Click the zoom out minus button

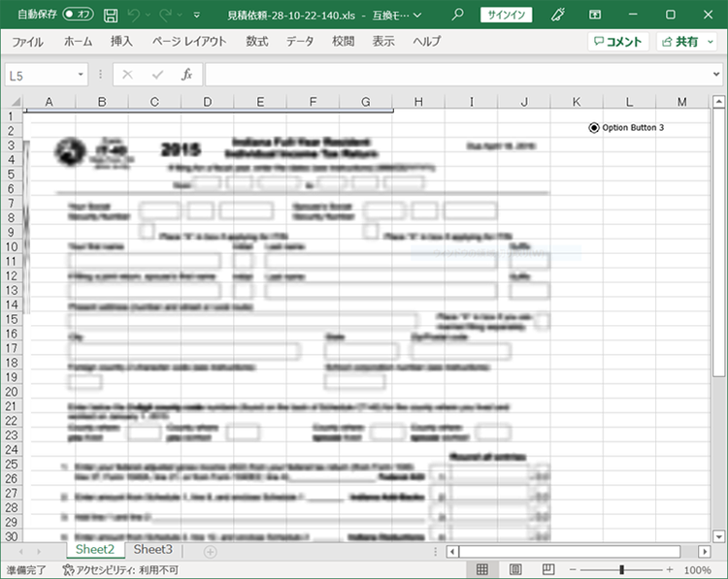point(573,569)
